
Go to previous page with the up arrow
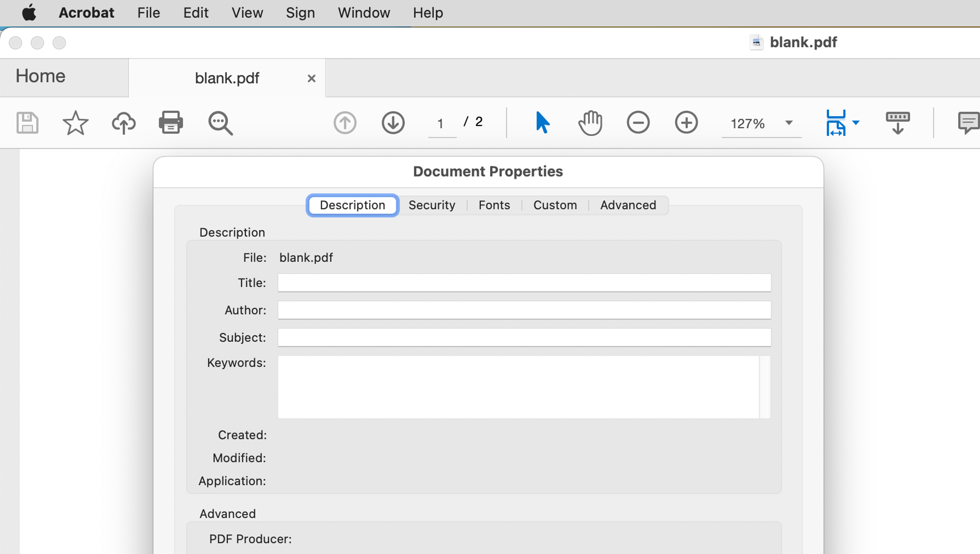pos(345,122)
